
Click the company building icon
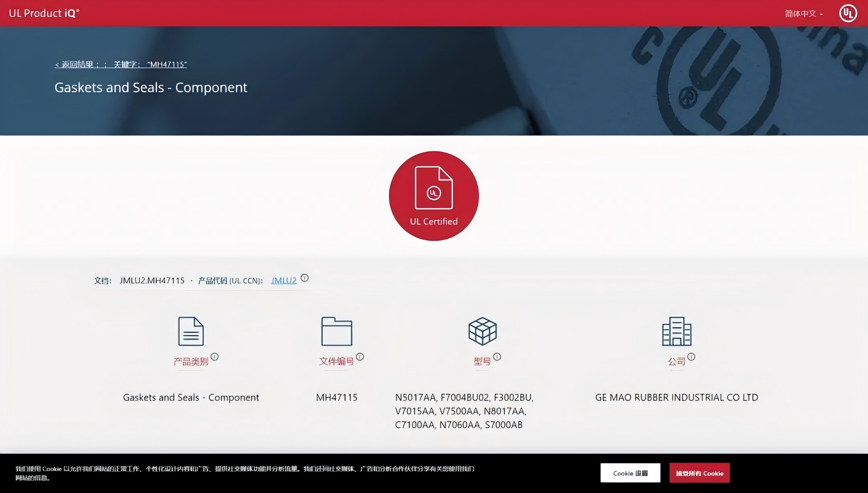tap(677, 331)
